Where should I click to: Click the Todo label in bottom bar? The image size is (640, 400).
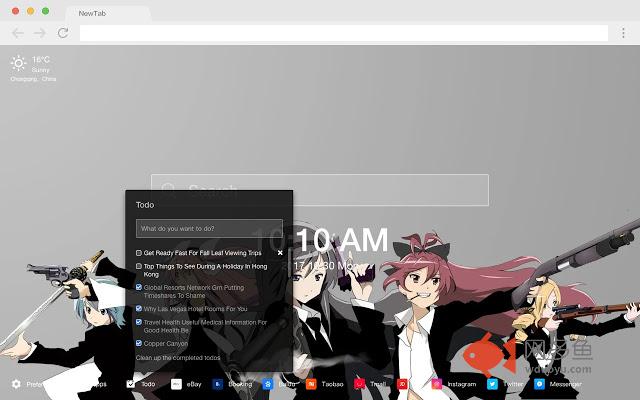pos(148,384)
